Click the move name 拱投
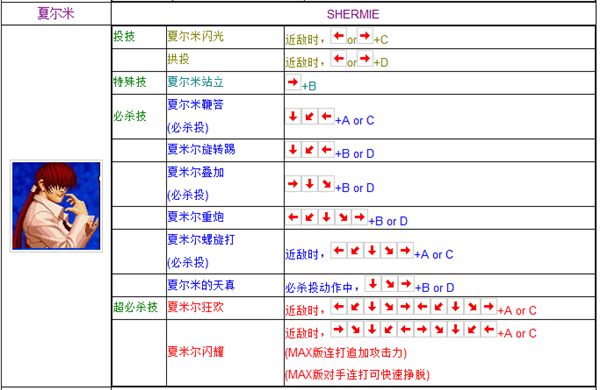The image size is (600, 390). [179, 59]
